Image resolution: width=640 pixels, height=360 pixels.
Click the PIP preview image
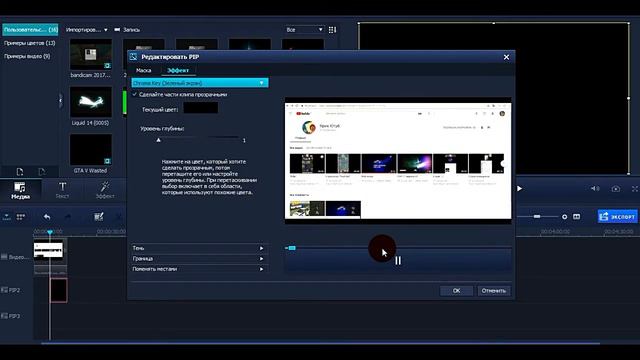click(x=398, y=161)
